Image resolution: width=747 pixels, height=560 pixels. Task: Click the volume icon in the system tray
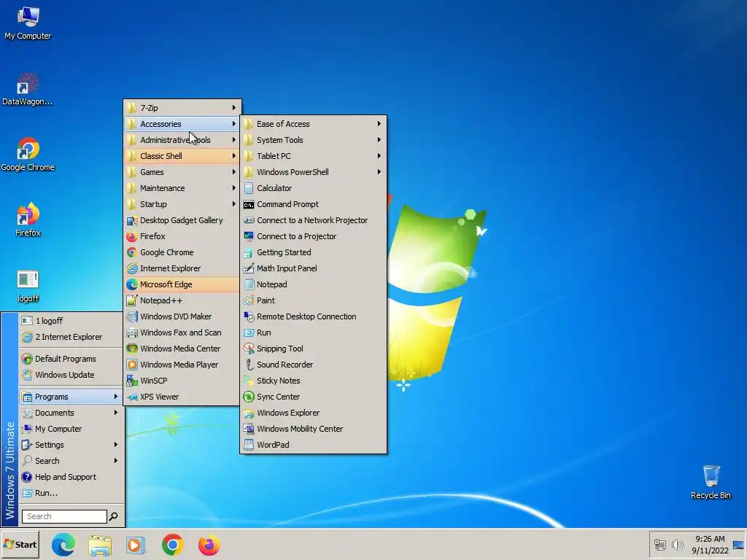pos(677,544)
